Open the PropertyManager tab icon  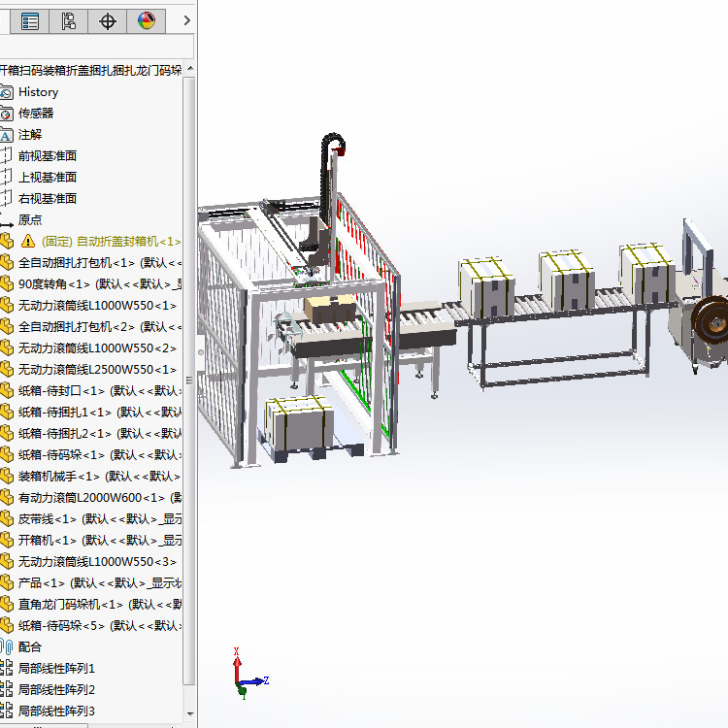click(30, 21)
